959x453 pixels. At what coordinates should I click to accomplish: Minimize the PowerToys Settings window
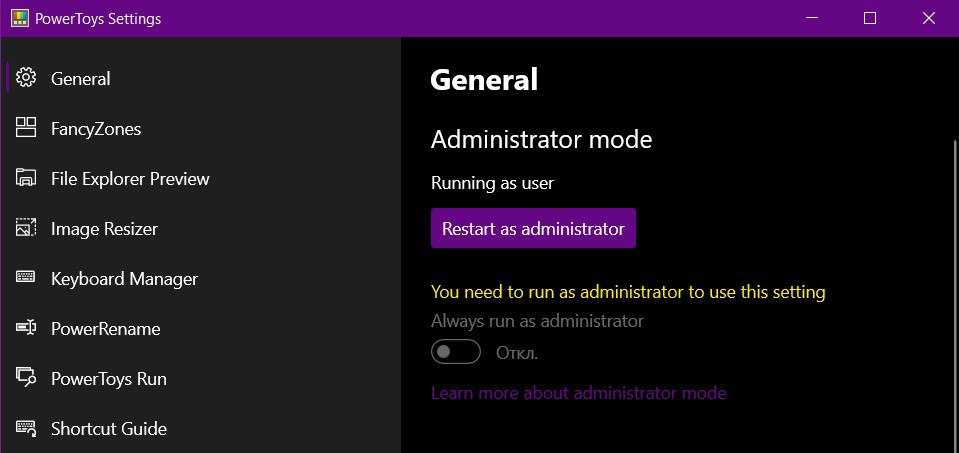click(812, 18)
